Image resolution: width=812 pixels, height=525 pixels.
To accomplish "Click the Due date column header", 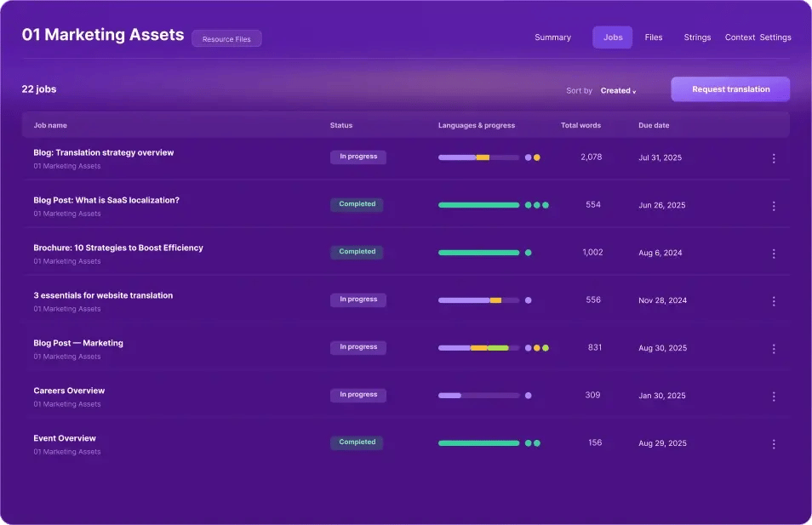I will [654, 125].
